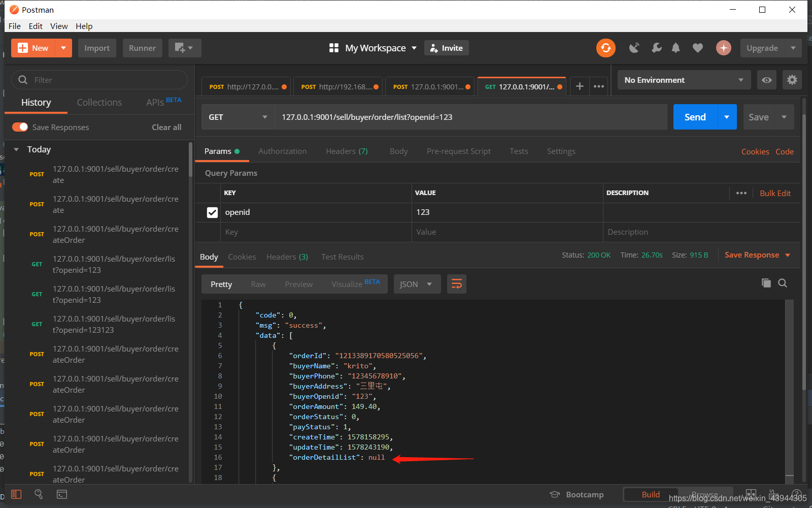Open the No Environment selector

(x=684, y=80)
